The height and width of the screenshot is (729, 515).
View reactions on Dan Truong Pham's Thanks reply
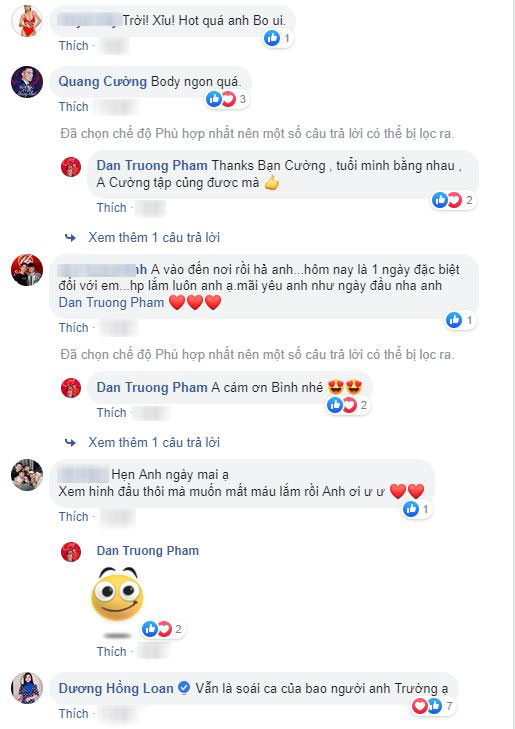(453, 200)
